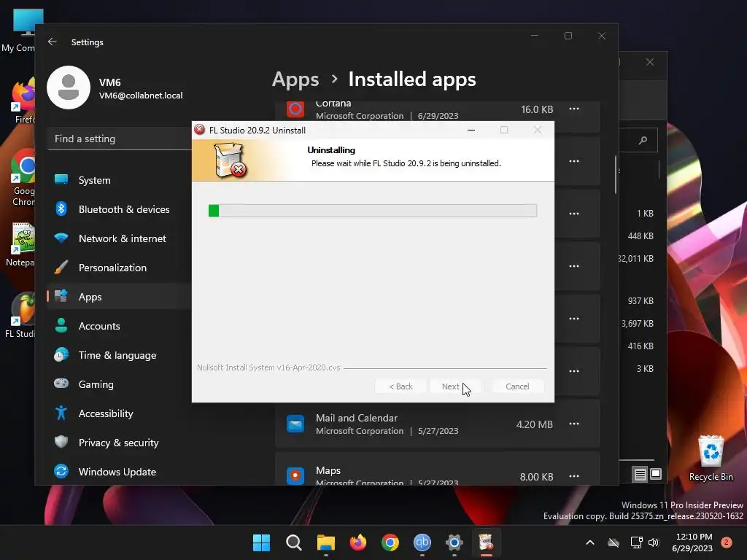This screenshot has width=747, height=560.
Task: Focus the Find a setting search box
Action: pos(119,139)
